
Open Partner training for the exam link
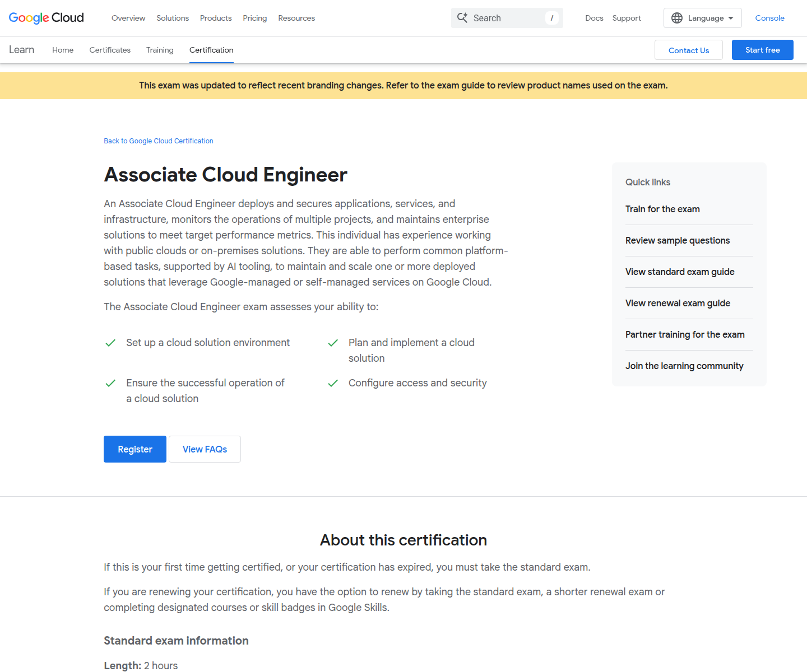pyautogui.click(x=685, y=334)
